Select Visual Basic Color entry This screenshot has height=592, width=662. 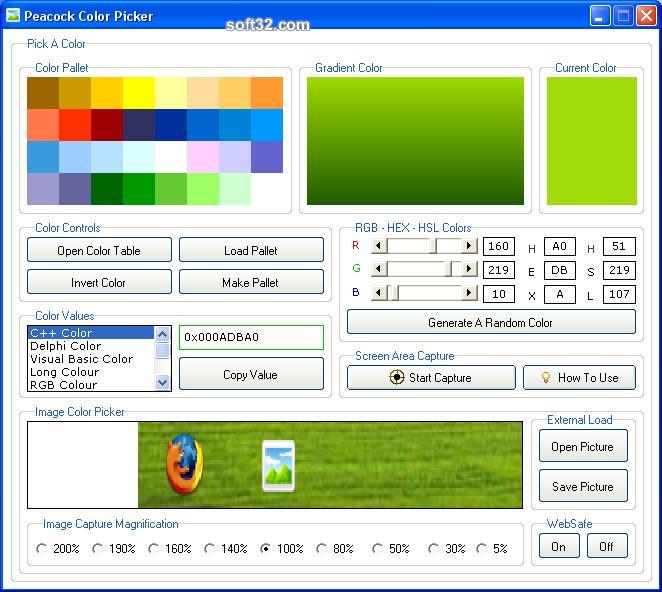click(x=91, y=359)
